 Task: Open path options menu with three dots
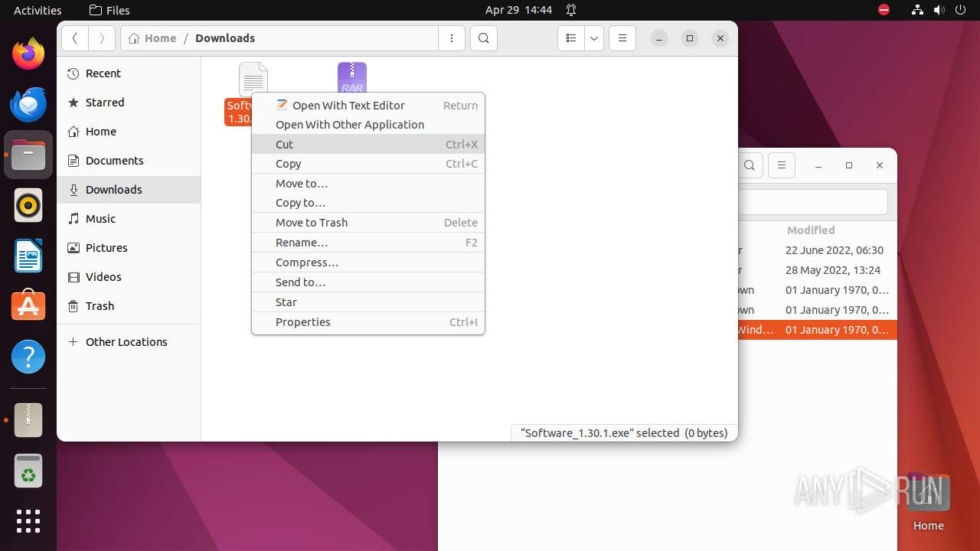click(452, 38)
